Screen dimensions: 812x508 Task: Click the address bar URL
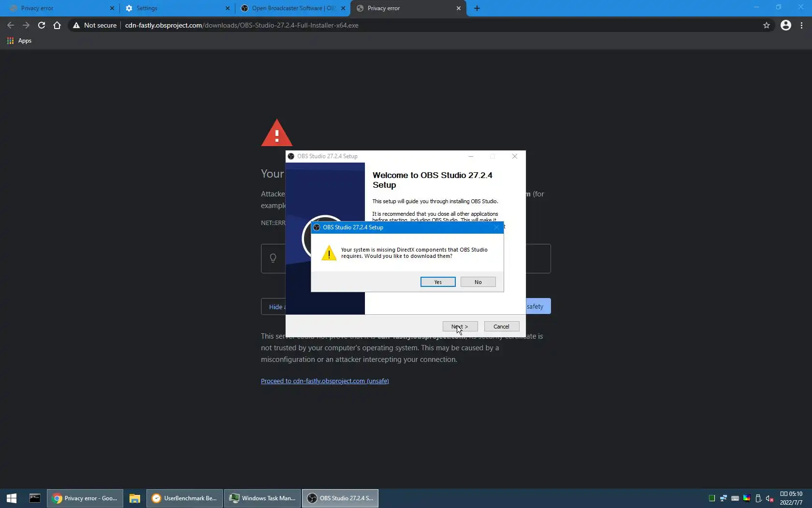click(242, 25)
